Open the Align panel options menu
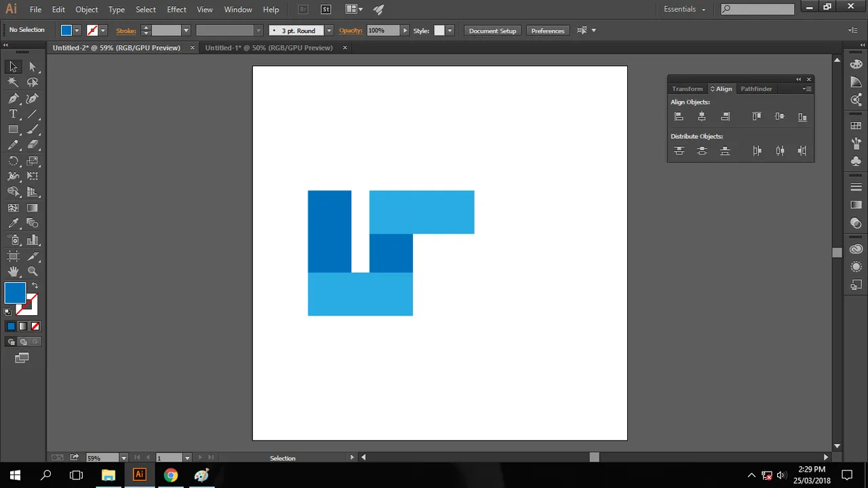This screenshot has width=868, height=488. click(x=806, y=89)
